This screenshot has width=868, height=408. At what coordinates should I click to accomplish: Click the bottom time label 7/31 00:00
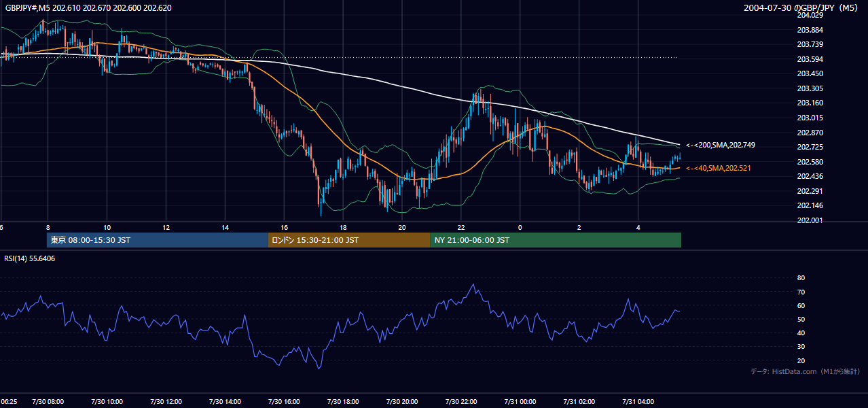520,402
